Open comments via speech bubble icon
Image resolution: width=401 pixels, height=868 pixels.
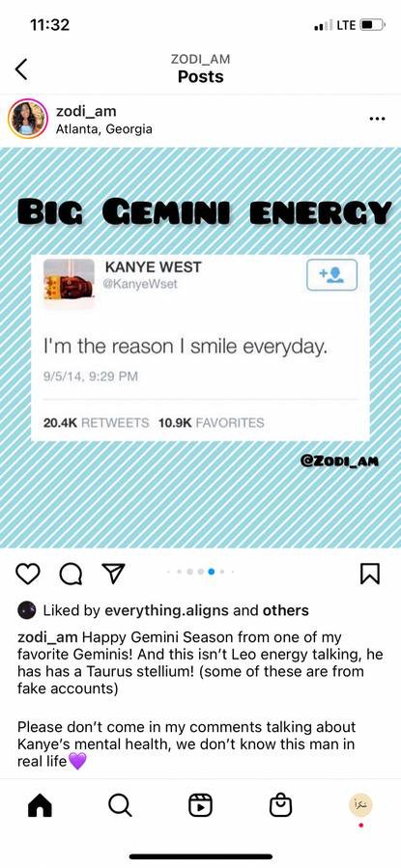(71, 574)
